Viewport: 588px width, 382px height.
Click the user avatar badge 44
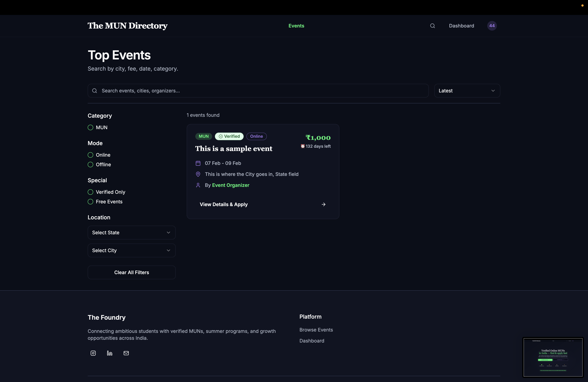[492, 26]
